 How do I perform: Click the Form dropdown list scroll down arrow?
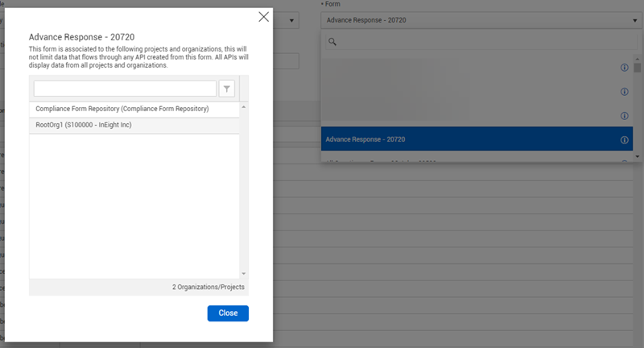tap(638, 156)
